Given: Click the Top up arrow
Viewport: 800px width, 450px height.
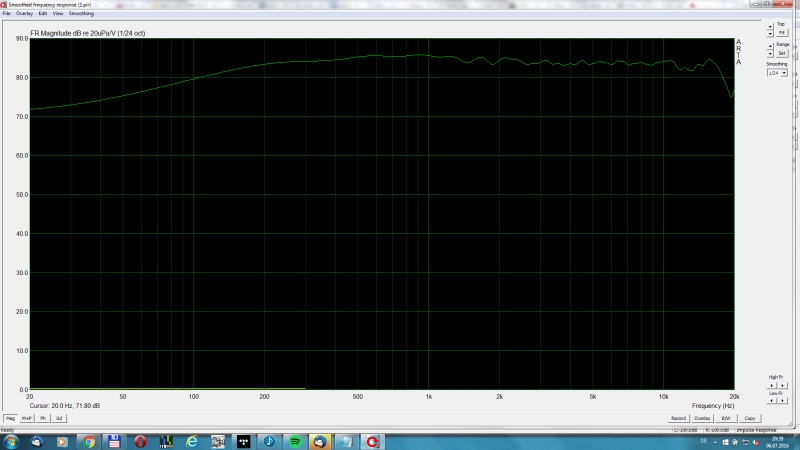Looking at the screenshot, I should pyautogui.click(x=770, y=27).
